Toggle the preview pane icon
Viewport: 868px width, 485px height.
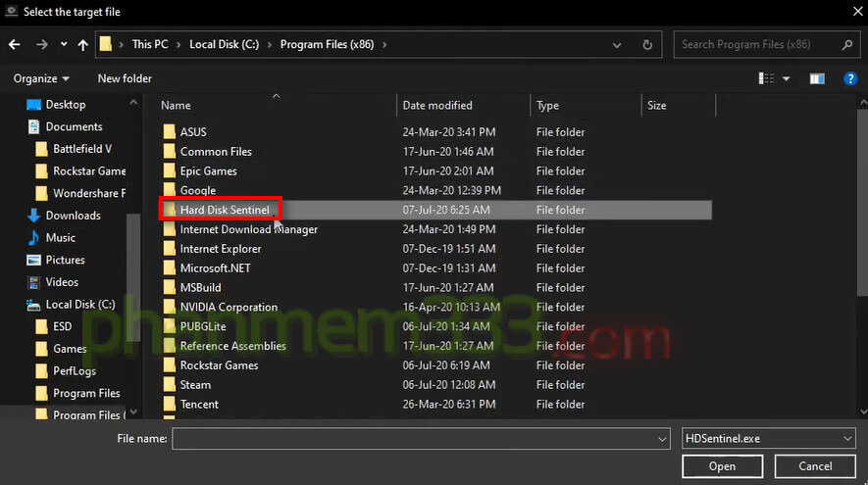pyautogui.click(x=817, y=78)
